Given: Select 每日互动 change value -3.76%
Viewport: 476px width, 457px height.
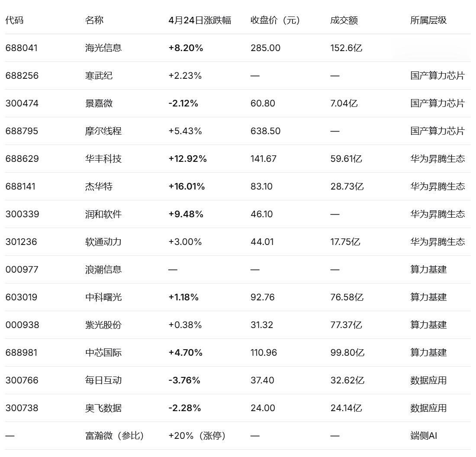Looking at the screenshot, I should click(x=184, y=380).
